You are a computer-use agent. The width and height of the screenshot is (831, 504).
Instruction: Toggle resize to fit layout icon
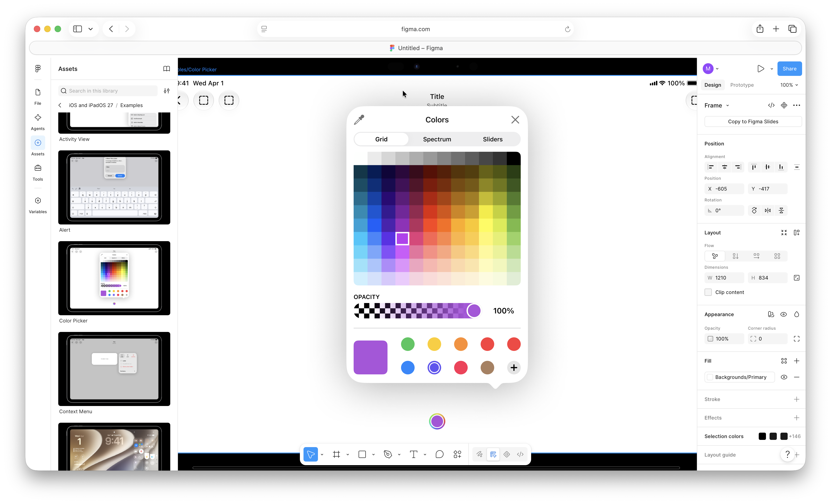pyautogui.click(x=784, y=233)
